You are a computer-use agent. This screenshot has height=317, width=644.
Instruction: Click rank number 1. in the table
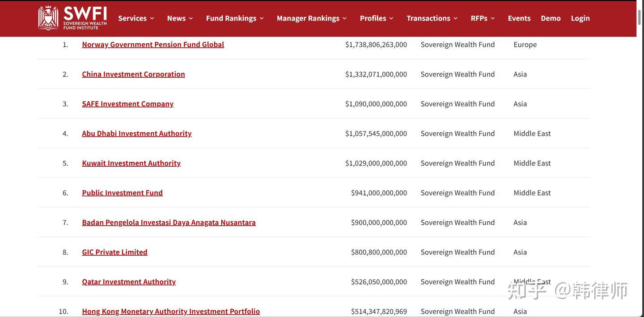pyautogui.click(x=65, y=44)
